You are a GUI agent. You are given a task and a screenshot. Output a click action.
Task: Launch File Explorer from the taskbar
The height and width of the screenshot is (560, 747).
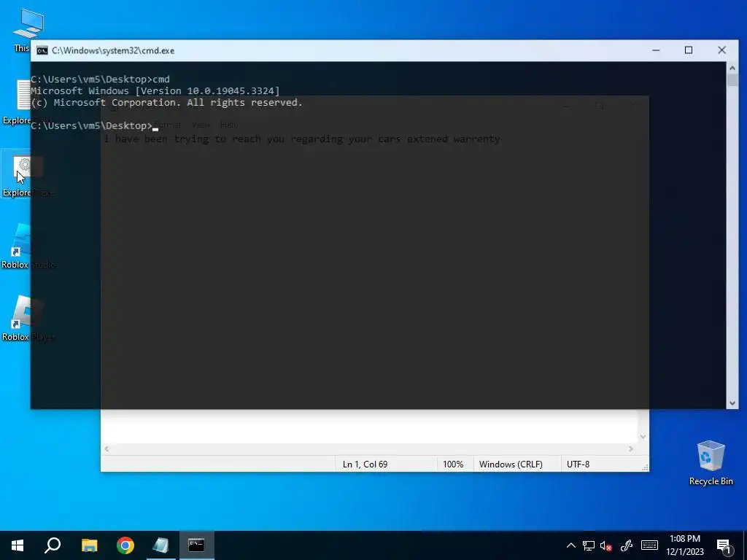(x=89, y=545)
